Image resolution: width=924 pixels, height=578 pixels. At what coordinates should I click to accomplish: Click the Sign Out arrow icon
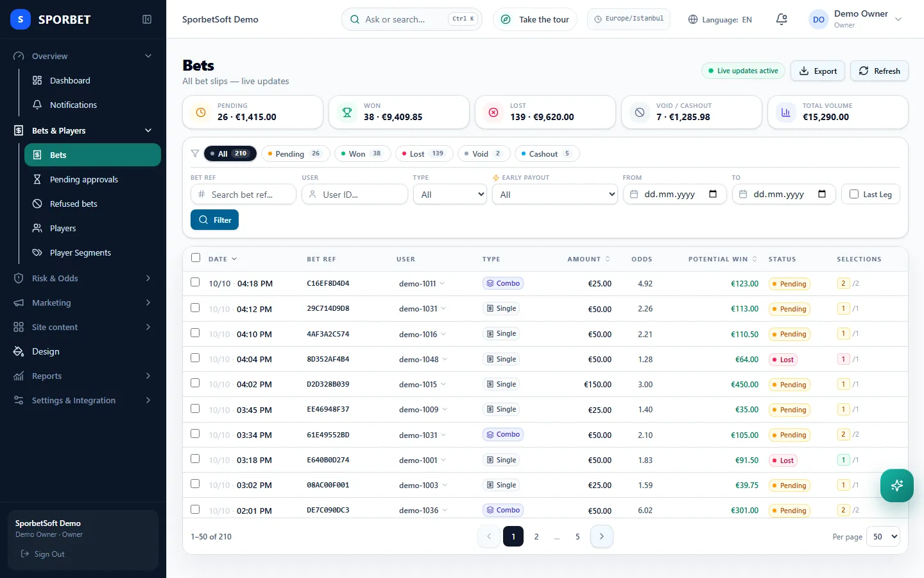pos(25,554)
